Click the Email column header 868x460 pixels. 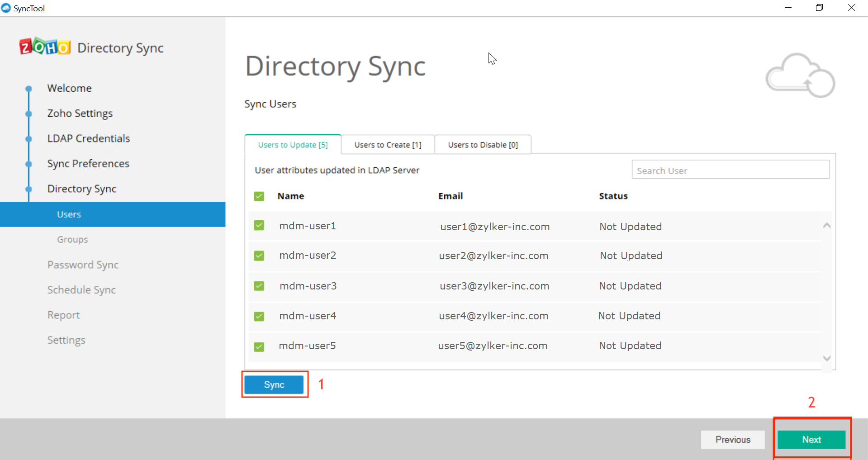(x=451, y=196)
